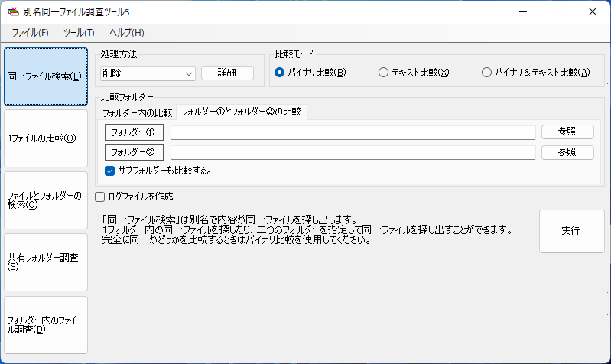Switch to フォルダー内の比較 tab
Viewport: 611px width, 364px height.
[137, 112]
